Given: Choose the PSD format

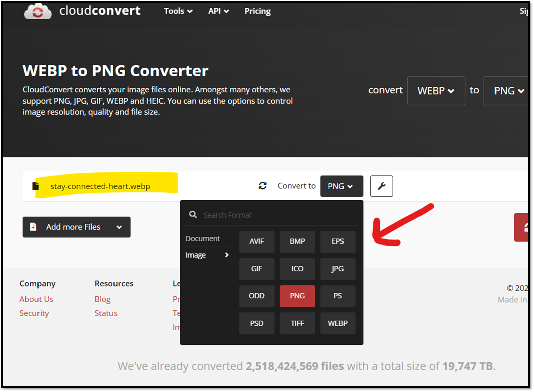Looking at the screenshot, I should coord(257,323).
